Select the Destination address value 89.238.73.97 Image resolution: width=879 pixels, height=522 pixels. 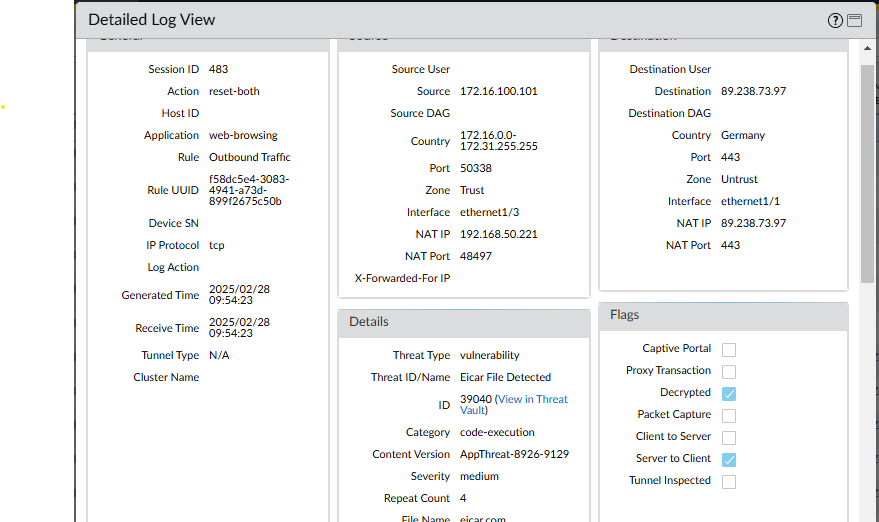click(x=753, y=91)
